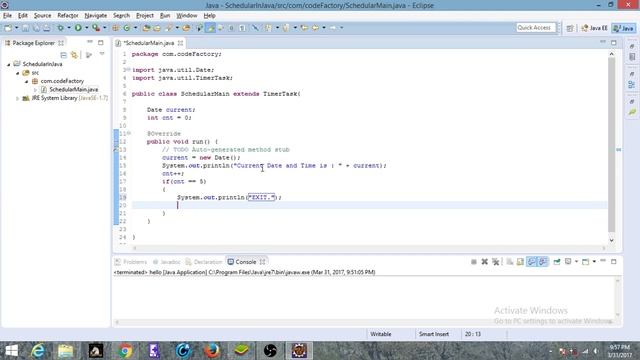Viewport: 640px width, 360px height.
Task: Open the dropdown beside the New icon
Action: (x=16, y=28)
